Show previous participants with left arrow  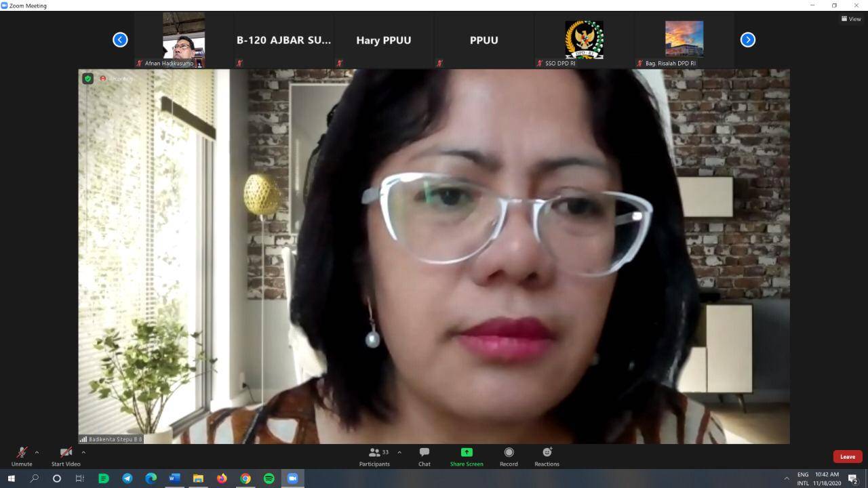point(120,40)
